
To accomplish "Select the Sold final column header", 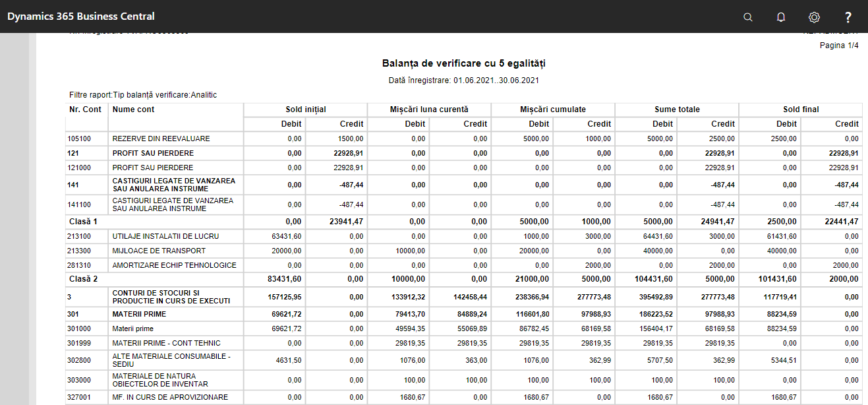I will 800,109.
